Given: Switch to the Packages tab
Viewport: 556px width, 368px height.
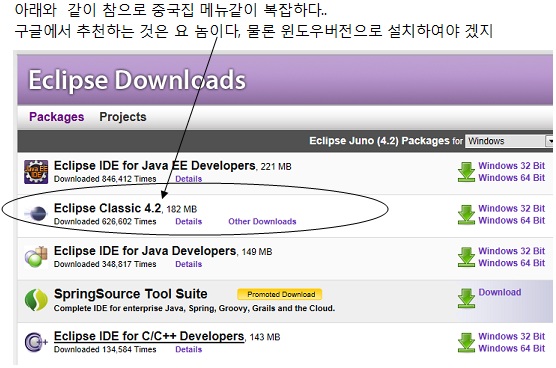Looking at the screenshot, I should [57, 117].
